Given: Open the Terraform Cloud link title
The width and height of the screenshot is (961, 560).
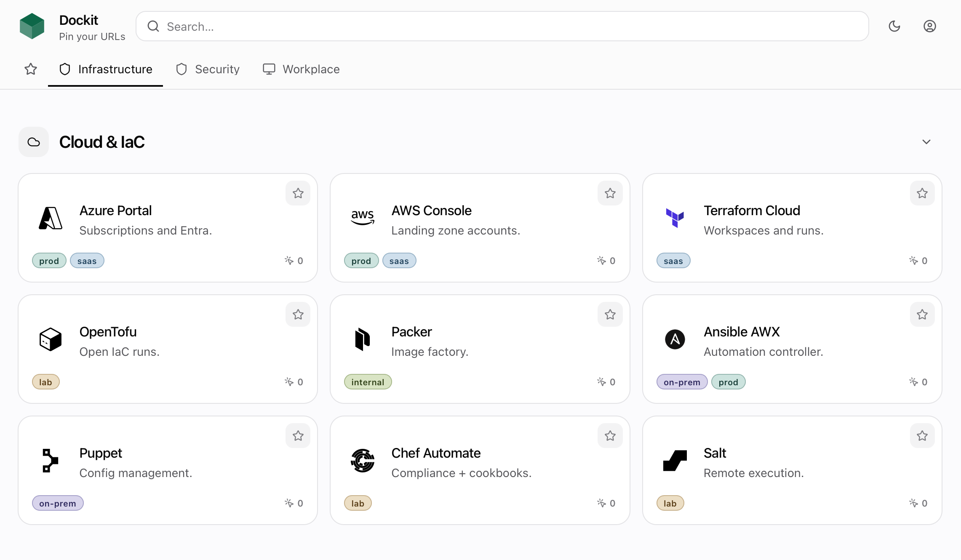Looking at the screenshot, I should (x=752, y=211).
